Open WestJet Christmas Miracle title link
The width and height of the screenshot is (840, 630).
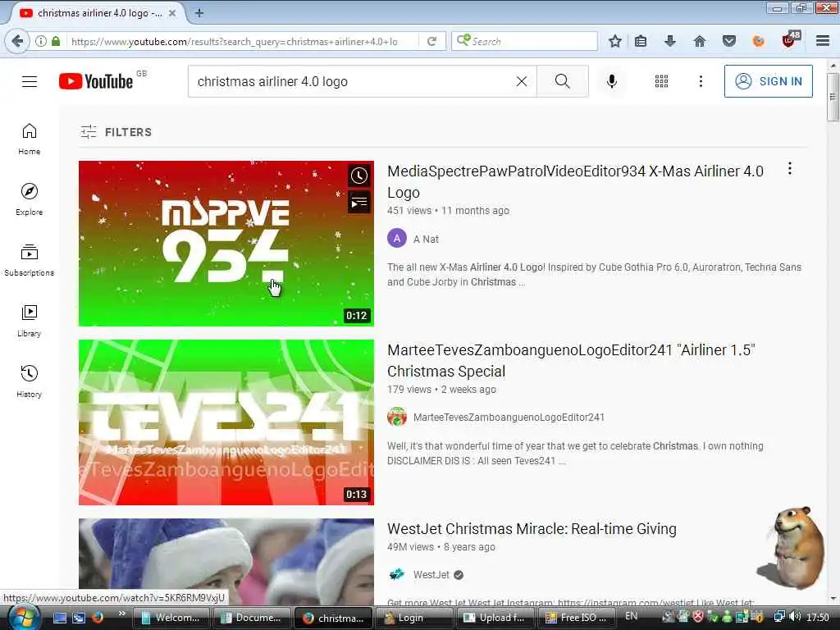pyautogui.click(x=532, y=529)
